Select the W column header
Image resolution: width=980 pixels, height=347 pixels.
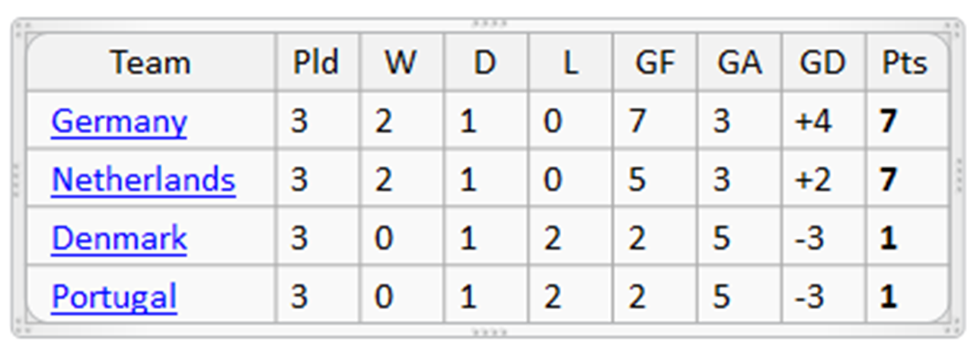(401, 63)
